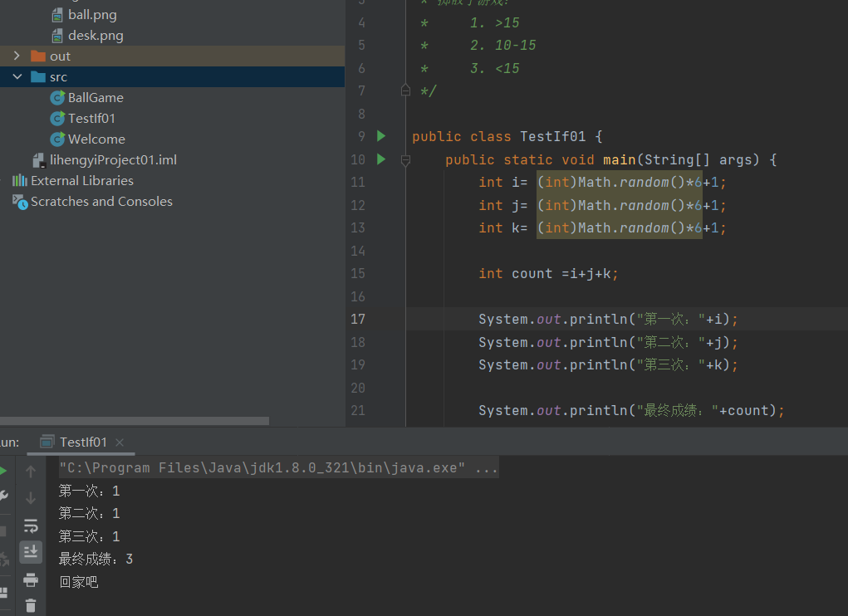Place cursor on 'int count =i+j+k;' line
The image size is (848, 616).
[548, 274]
